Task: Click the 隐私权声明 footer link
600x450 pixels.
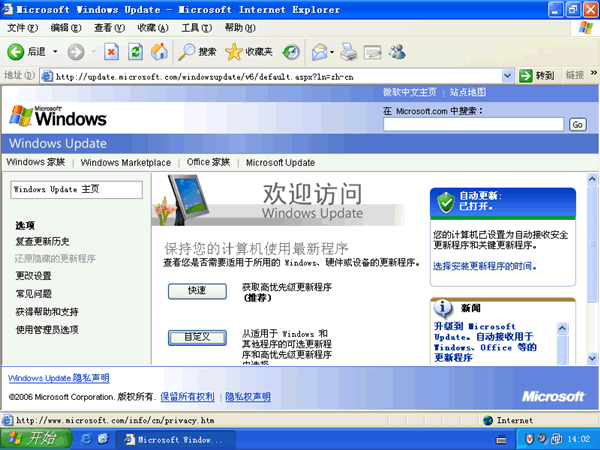Action: click(x=248, y=397)
